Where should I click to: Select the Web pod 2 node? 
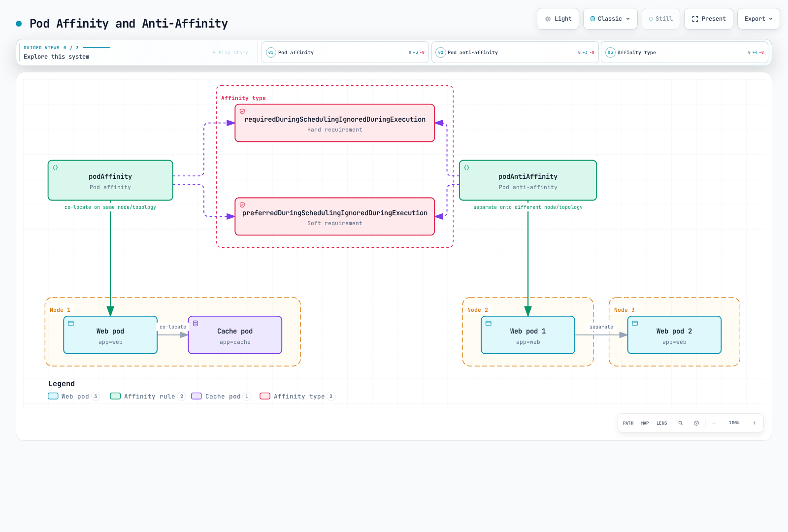coord(674,335)
